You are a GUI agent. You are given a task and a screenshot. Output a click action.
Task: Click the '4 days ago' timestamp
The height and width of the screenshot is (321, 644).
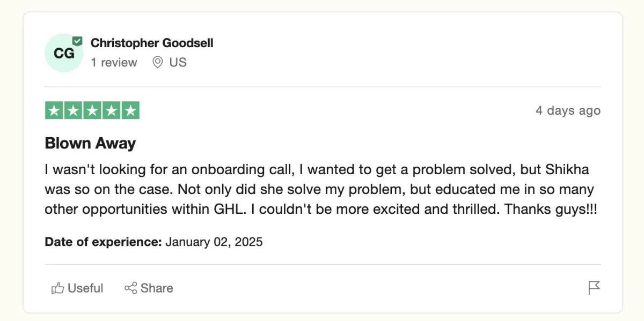[x=568, y=111]
